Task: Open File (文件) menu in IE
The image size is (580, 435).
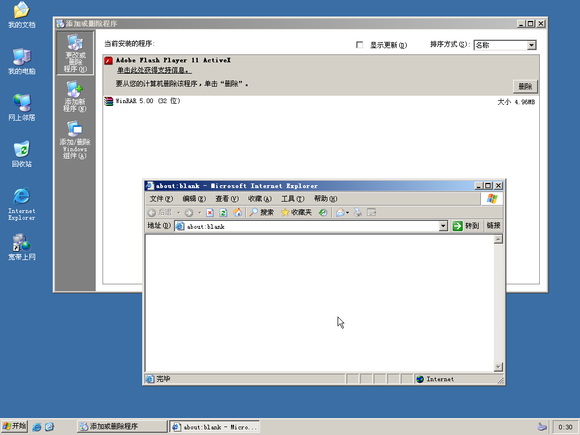Action: (x=161, y=199)
